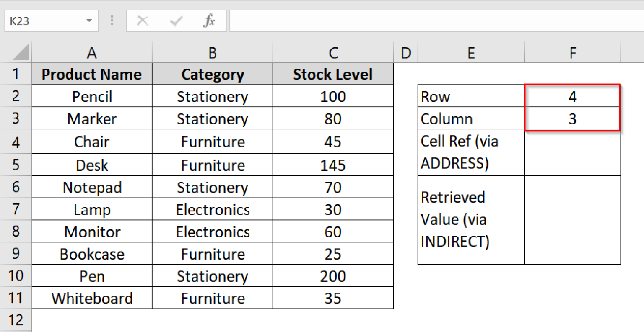Select column A header
The height and width of the screenshot is (332, 644).
coord(91,52)
